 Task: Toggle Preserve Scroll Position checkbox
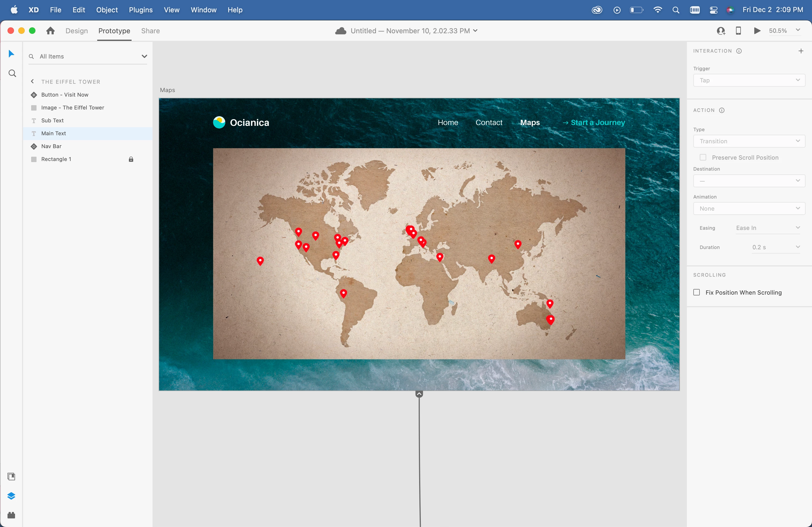point(703,158)
